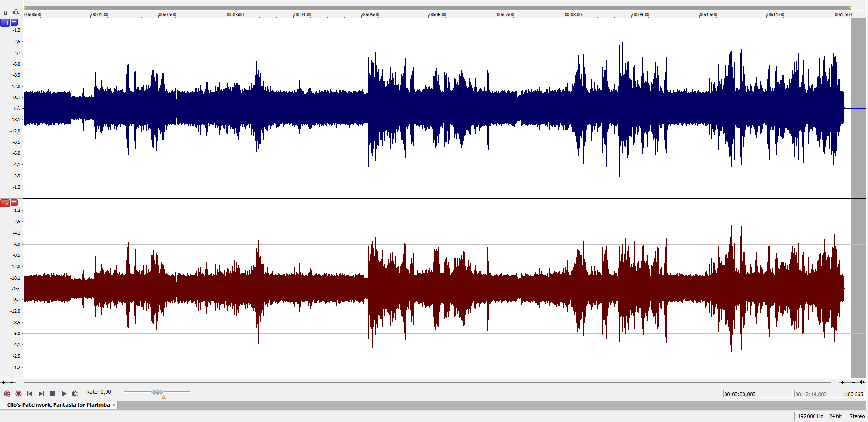The width and height of the screenshot is (868, 422).
Task: Click the Go to End button
Action: click(41, 394)
